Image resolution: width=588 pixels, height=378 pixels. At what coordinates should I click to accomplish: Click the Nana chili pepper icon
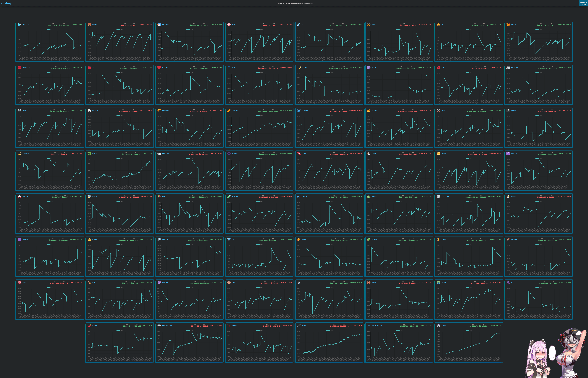pyautogui.click(x=89, y=325)
